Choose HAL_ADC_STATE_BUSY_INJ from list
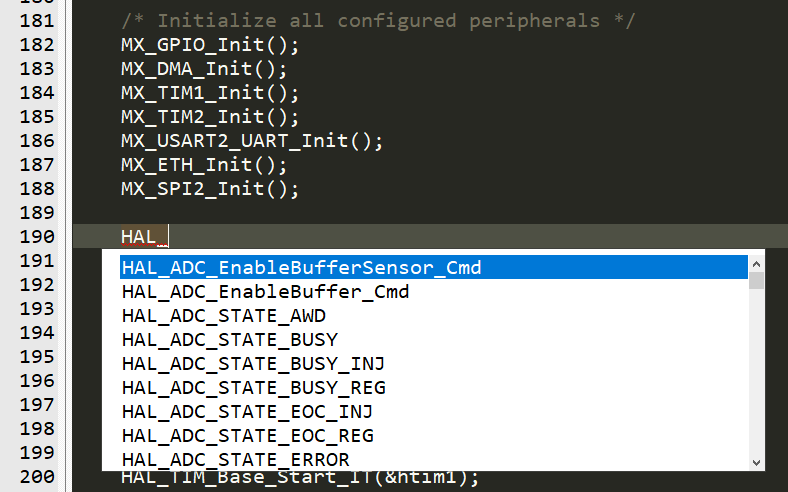The height and width of the screenshot is (492, 788). point(434,363)
